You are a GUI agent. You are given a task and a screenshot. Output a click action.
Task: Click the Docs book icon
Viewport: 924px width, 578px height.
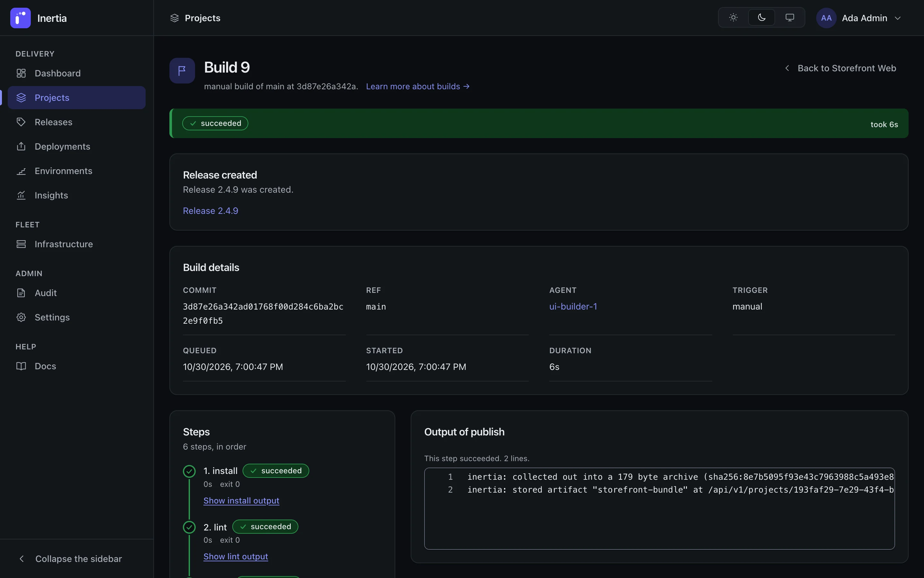pos(21,366)
